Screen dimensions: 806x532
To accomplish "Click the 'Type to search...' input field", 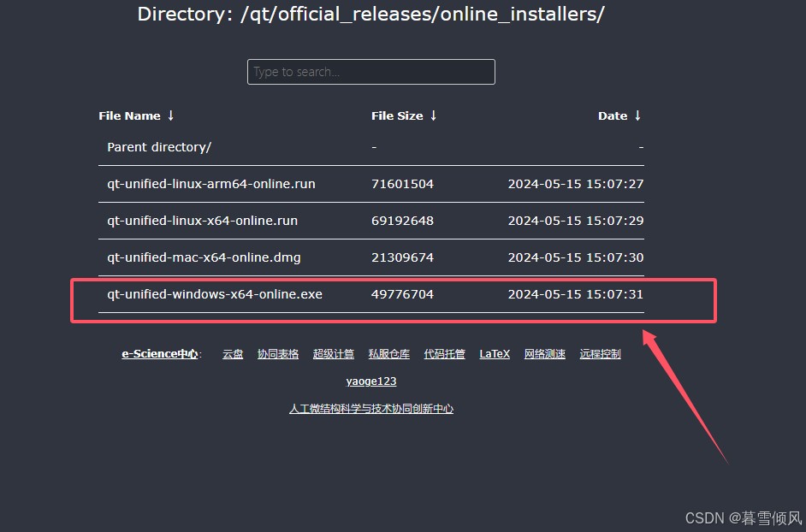I will click(x=370, y=72).
